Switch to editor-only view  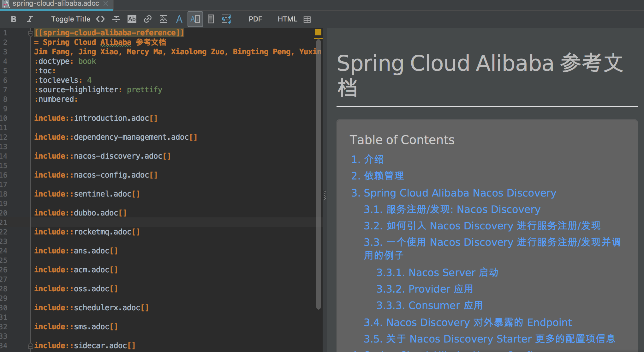click(179, 19)
